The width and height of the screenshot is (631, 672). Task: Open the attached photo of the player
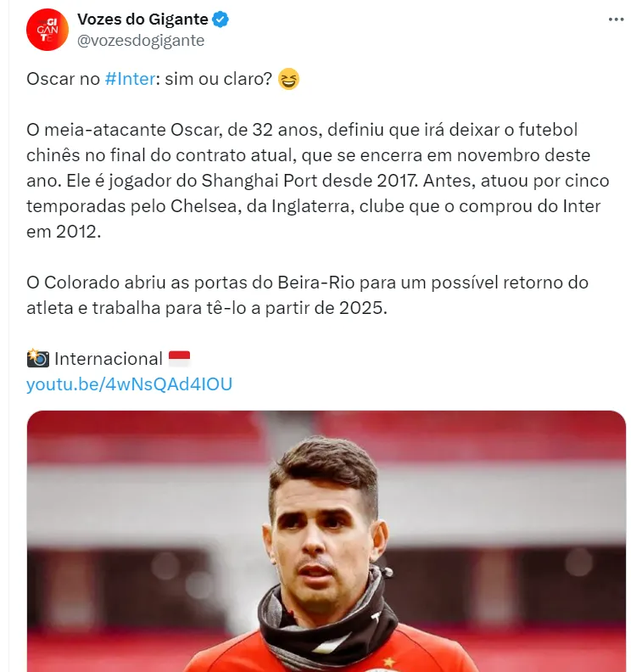point(327,509)
